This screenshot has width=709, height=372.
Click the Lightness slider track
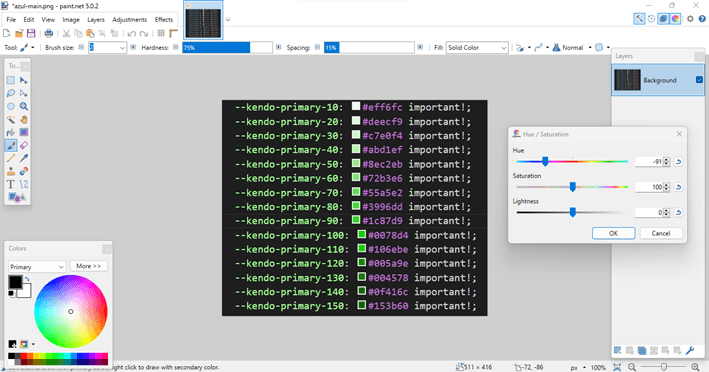572,212
